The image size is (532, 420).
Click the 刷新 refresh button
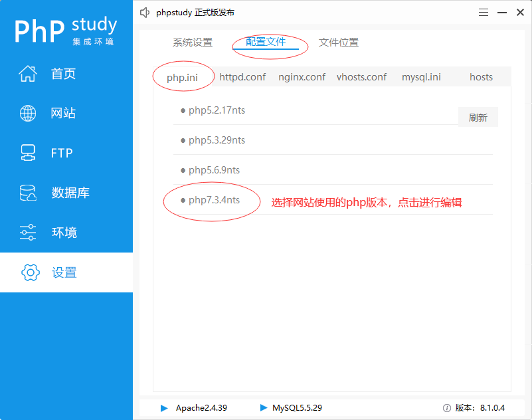point(478,116)
